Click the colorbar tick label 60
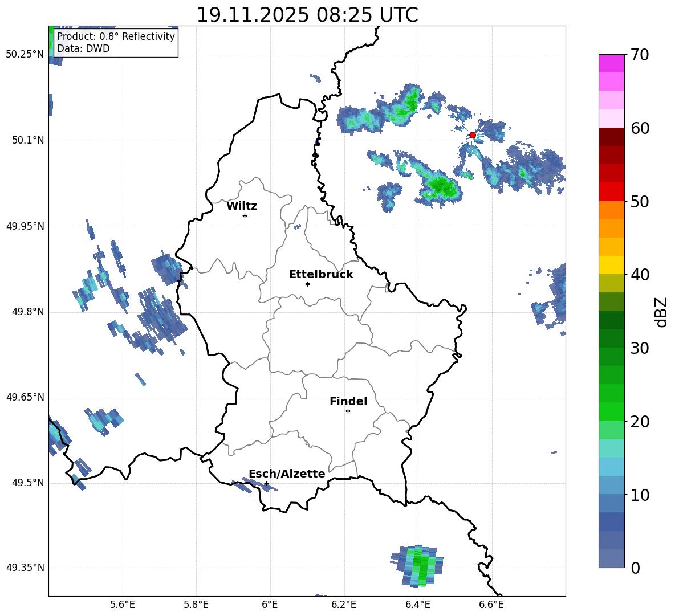The image size is (675, 616). (x=640, y=128)
